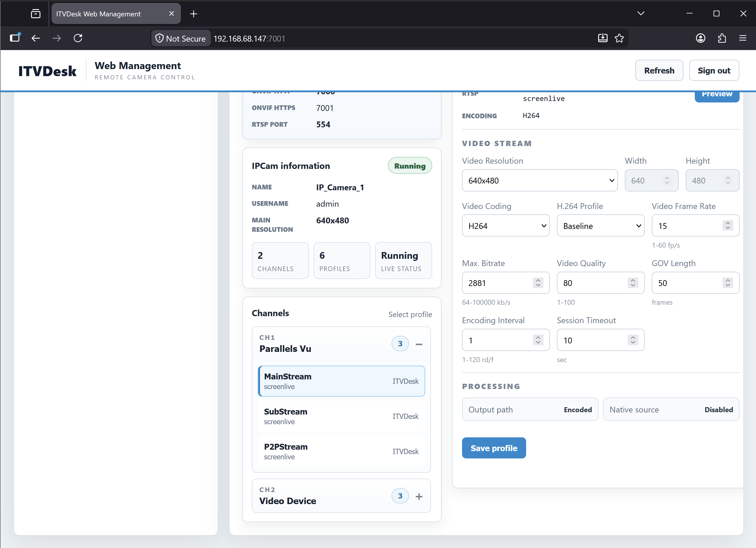Click the Video Quality value 80
756x548 pixels.
click(x=568, y=283)
